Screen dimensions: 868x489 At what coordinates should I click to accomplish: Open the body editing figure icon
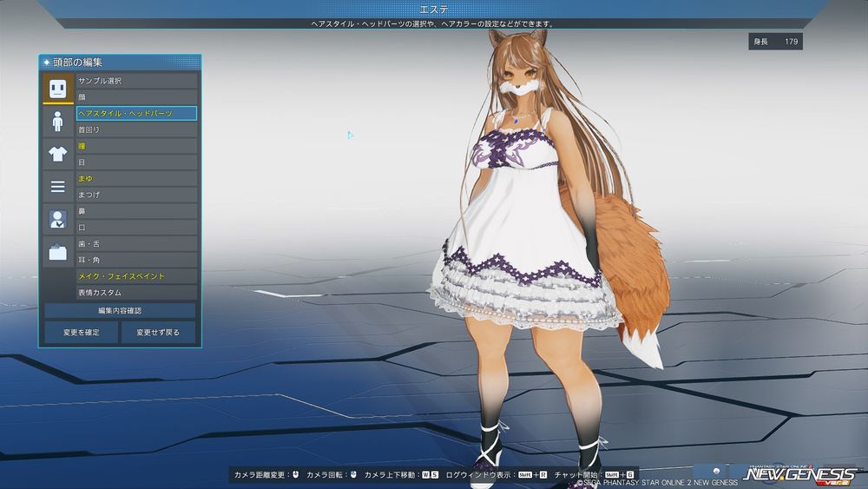tap(58, 122)
